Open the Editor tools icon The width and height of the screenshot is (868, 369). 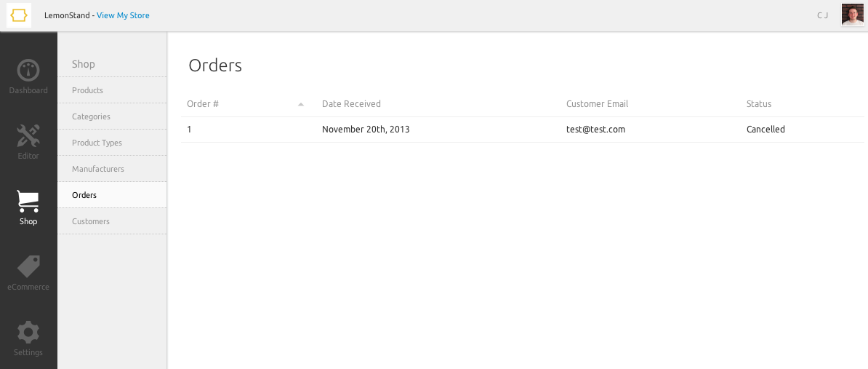coord(28,136)
